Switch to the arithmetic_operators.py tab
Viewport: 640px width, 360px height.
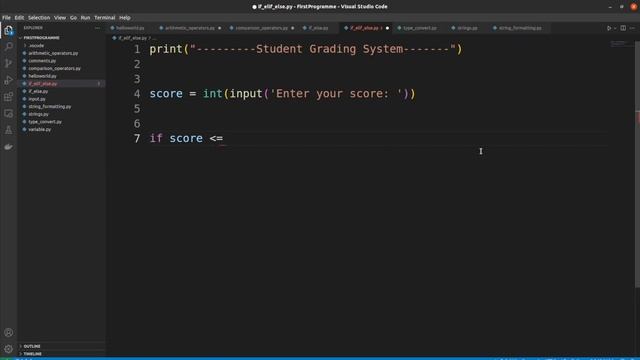click(189, 28)
